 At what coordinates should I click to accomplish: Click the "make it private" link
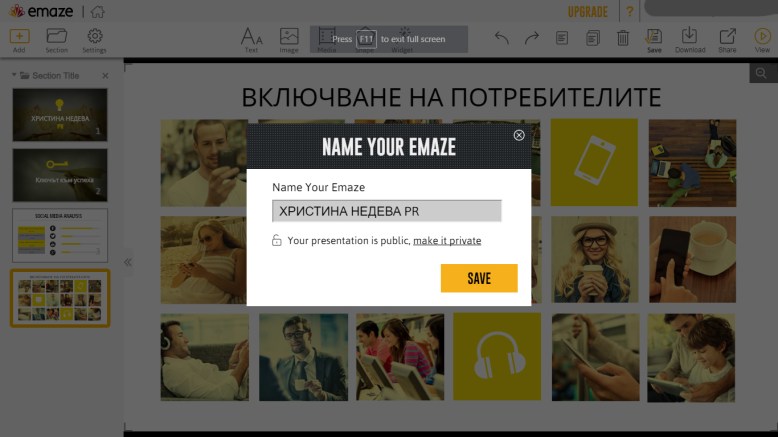[x=447, y=241]
